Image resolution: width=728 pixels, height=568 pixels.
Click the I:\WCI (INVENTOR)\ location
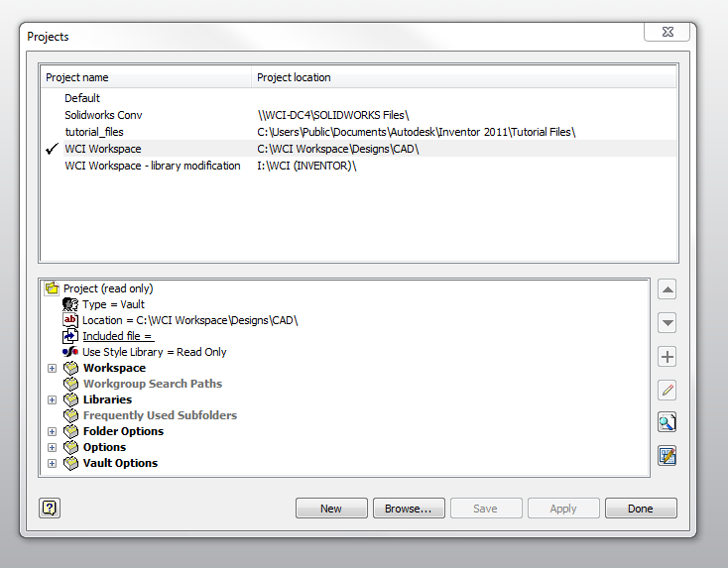(306, 166)
